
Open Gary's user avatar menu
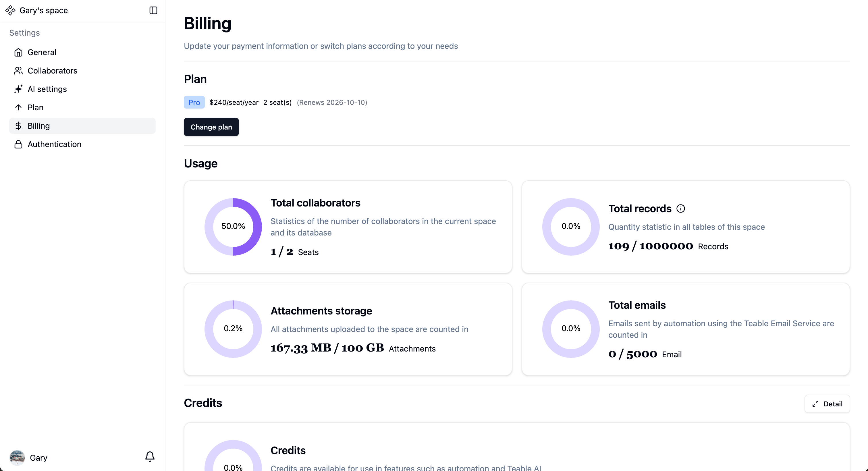17,458
